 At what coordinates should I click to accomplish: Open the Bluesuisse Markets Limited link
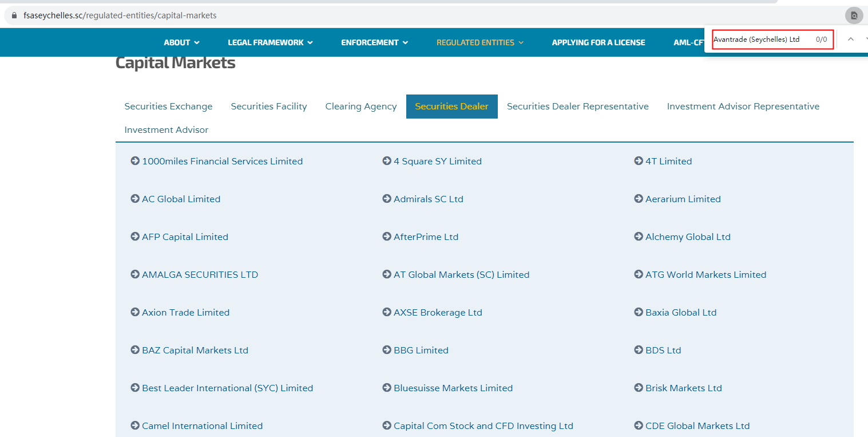point(453,388)
